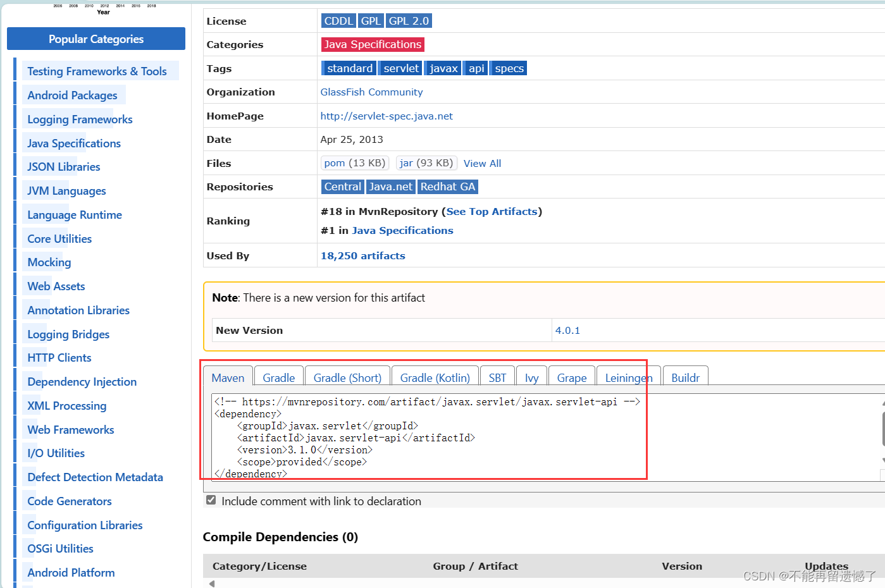
Task: Open Mocking category
Action: point(49,262)
